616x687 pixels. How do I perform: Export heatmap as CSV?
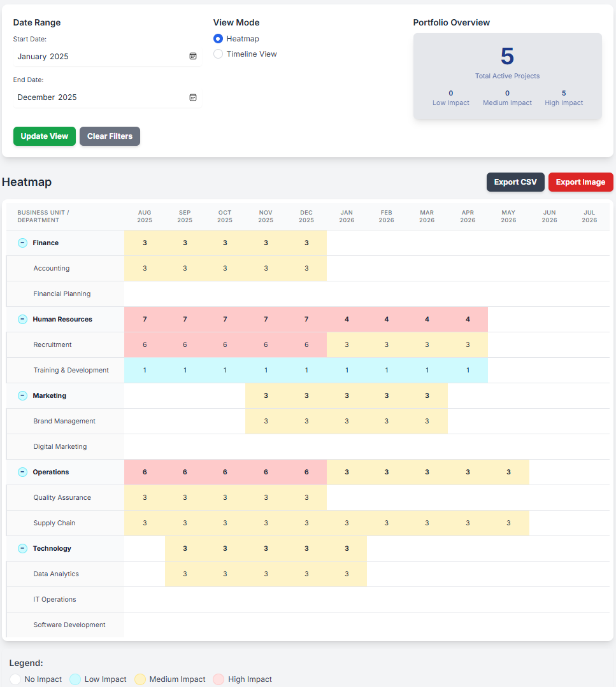[515, 182]
